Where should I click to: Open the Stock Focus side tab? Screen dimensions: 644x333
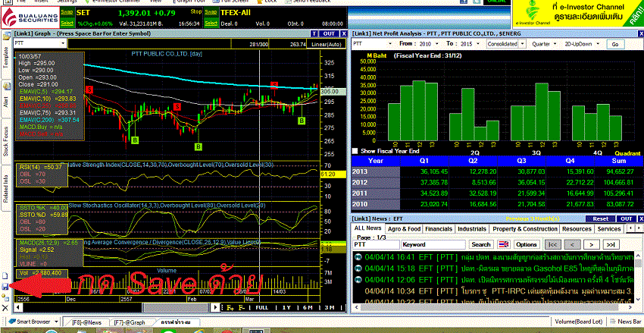pyautogui.click(x=7, y=141)
